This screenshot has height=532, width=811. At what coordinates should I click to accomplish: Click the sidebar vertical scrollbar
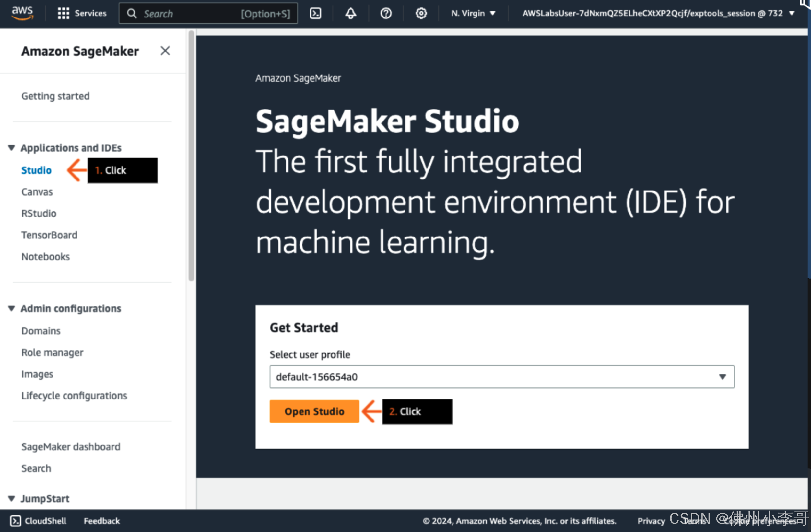click(x=191, y=156)
